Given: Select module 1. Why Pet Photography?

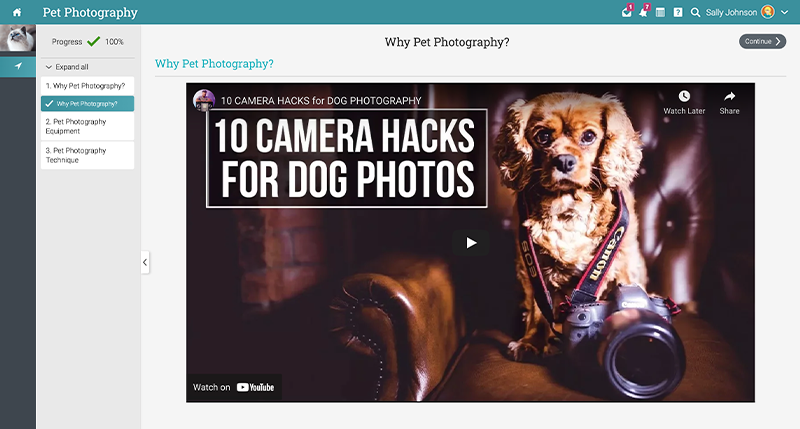Looking at the screenshot, I should [x=87, y=86].
